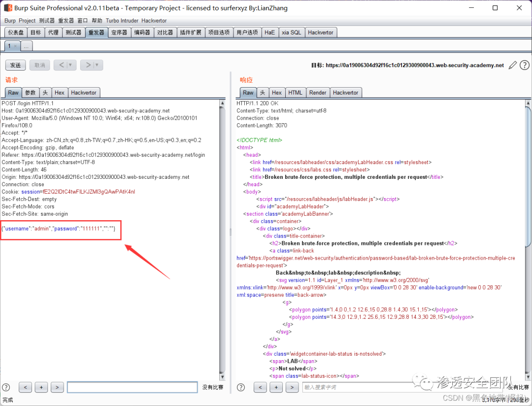Select response Hackvertor tab
532x406 pixels.
[x=346, y=92]
